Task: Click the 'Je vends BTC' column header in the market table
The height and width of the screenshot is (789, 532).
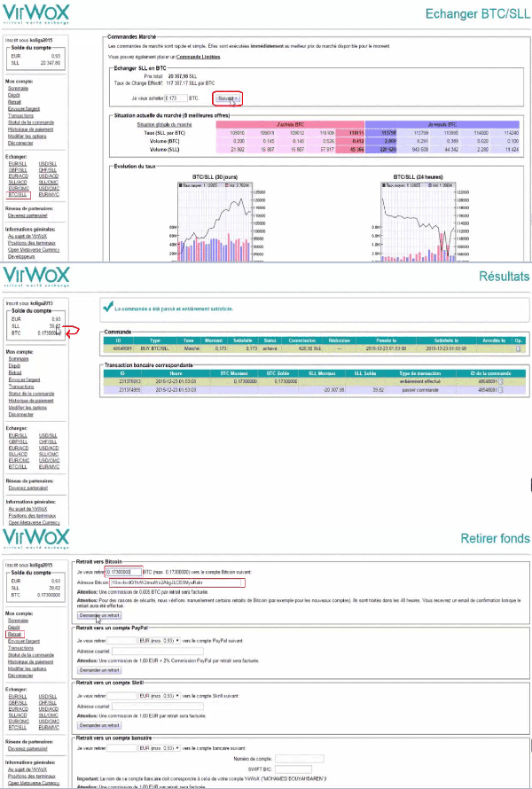Action: (444, 124)
